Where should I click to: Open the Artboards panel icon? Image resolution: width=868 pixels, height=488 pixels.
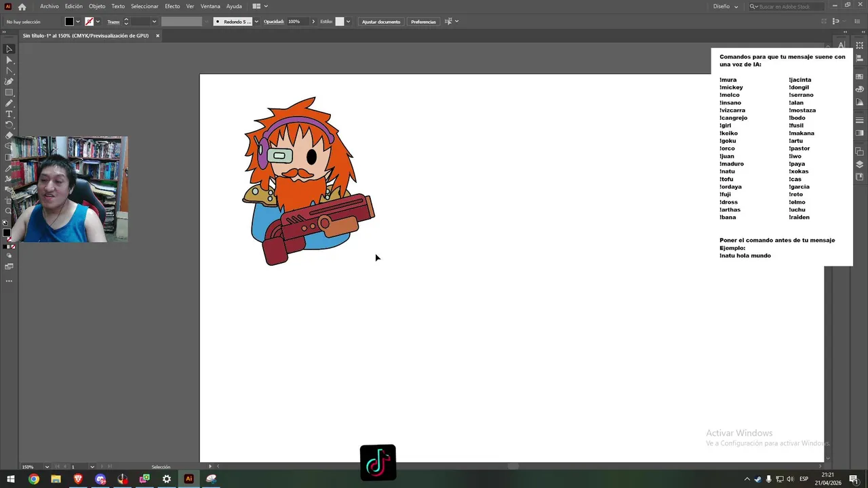(x=859, y=152)
